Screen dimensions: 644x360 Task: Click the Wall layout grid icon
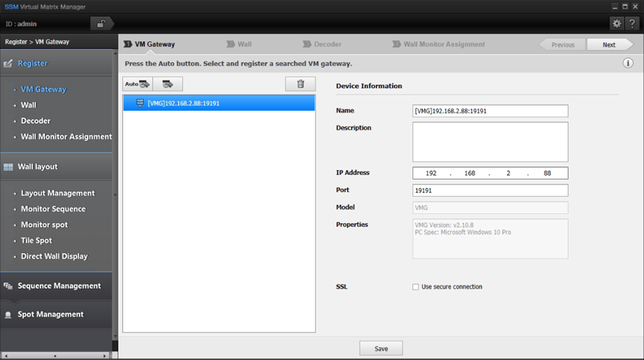pos(8,167)
